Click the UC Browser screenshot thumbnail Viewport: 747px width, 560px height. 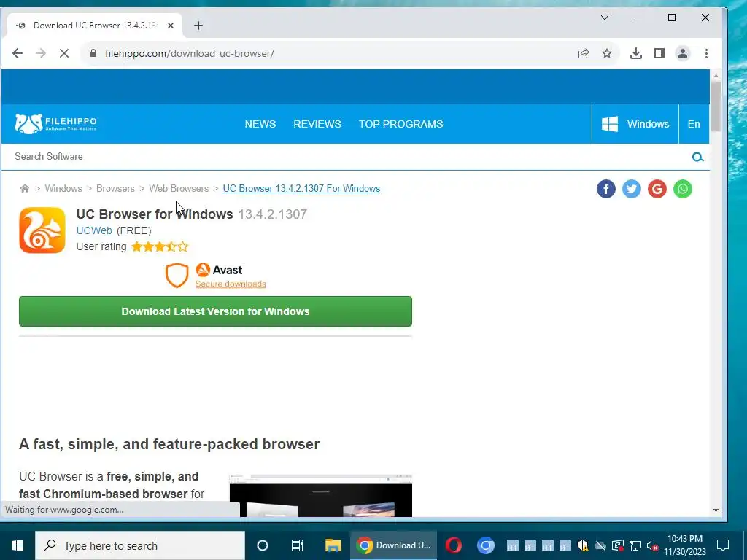tap(321, 496)
